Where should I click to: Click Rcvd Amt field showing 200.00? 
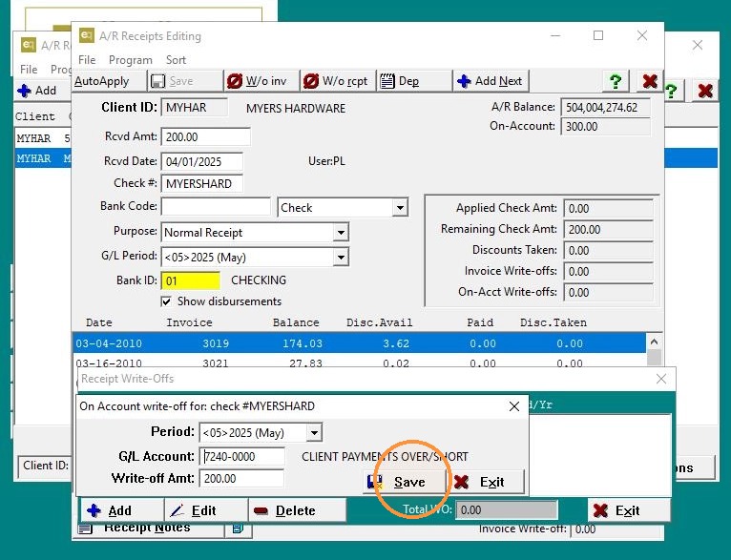pos(205,137)
